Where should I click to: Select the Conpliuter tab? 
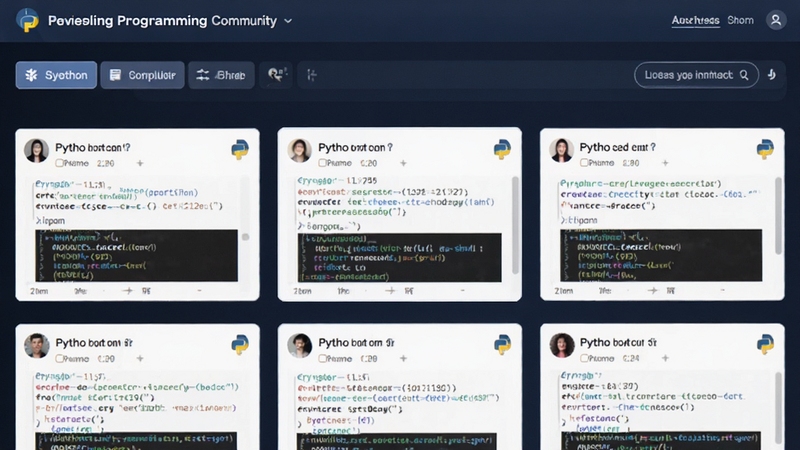click(x=142, y=75)
